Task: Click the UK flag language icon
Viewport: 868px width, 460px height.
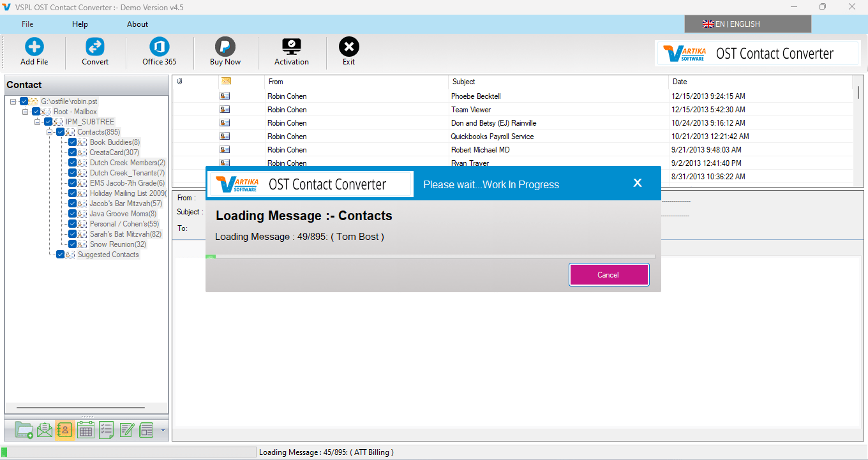Action: [708, 24]
